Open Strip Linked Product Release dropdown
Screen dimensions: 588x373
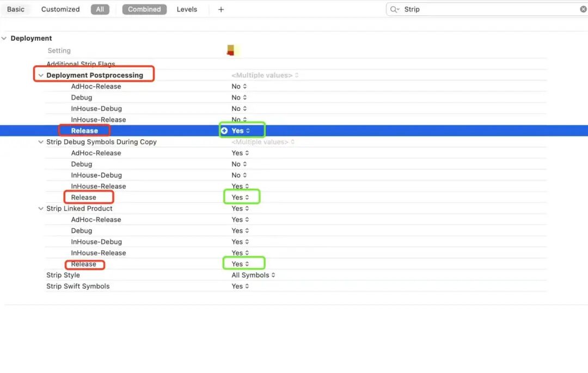pos(240,264)
